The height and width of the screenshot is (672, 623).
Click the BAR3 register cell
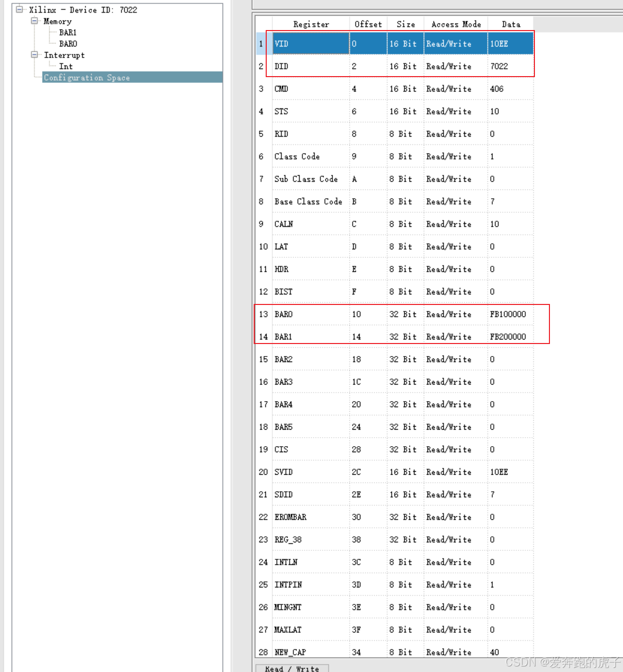click(x=311, y=382)
